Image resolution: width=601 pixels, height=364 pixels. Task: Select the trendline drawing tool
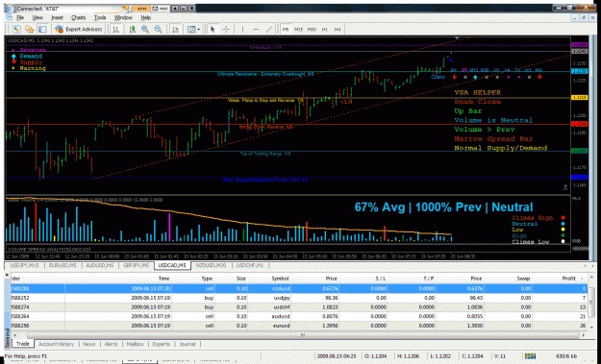[269, 29]
